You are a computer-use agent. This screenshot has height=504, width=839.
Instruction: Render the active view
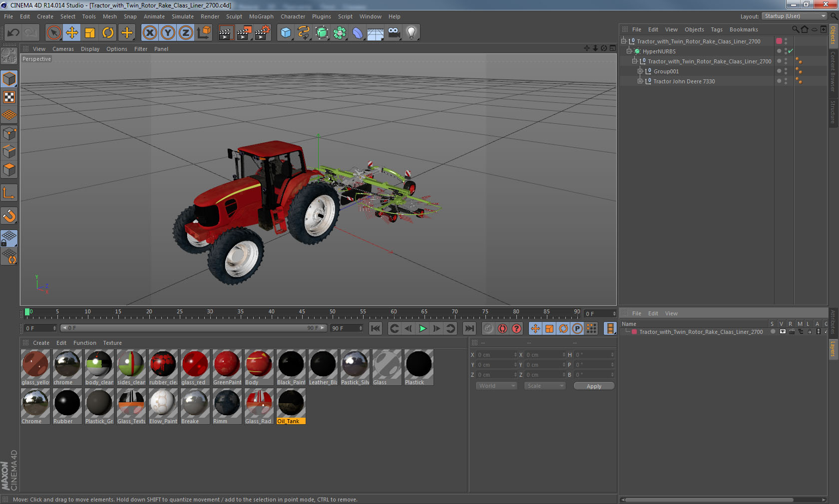point(226,33)
